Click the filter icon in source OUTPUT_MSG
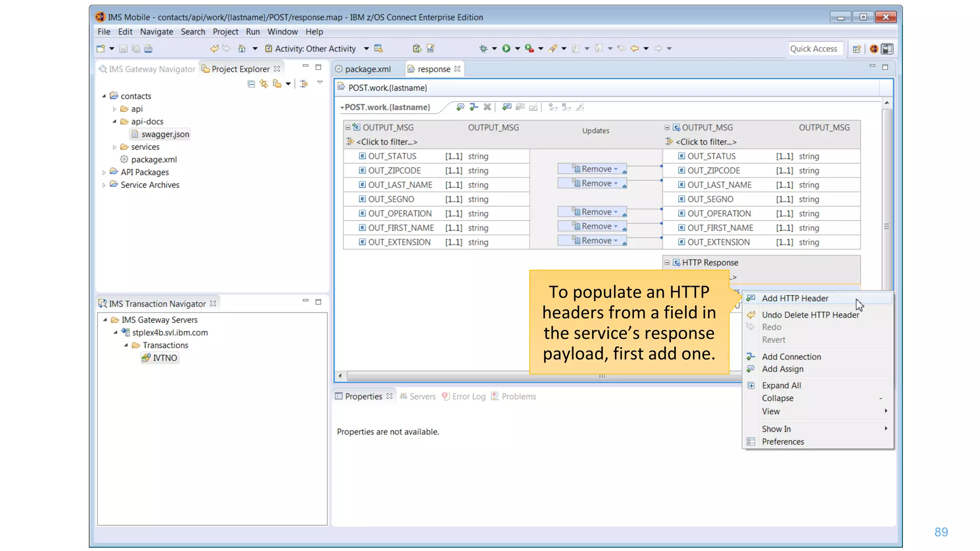980x551 pixels. 350,142
